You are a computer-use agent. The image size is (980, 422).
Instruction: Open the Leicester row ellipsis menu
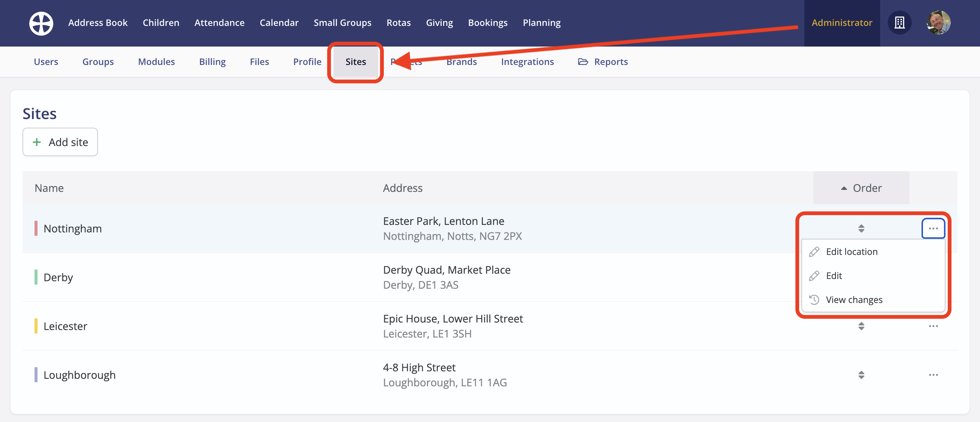[x=933, y=326]
